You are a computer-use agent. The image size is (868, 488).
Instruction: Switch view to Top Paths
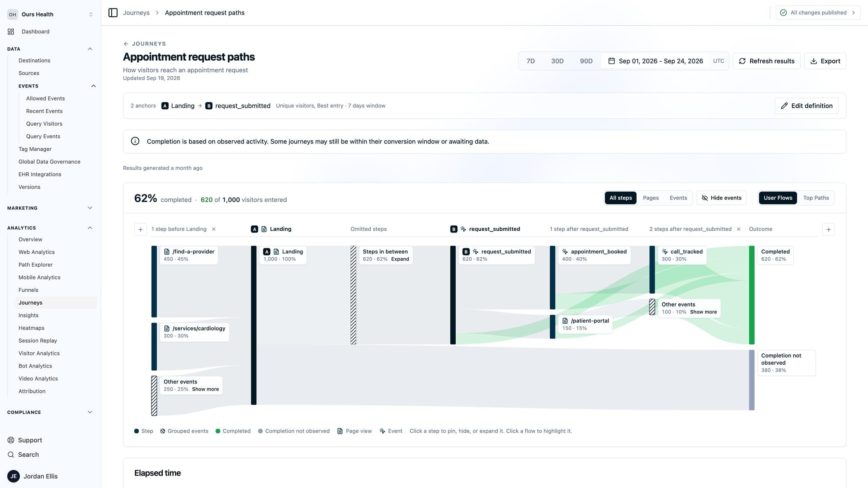[816, 198]
